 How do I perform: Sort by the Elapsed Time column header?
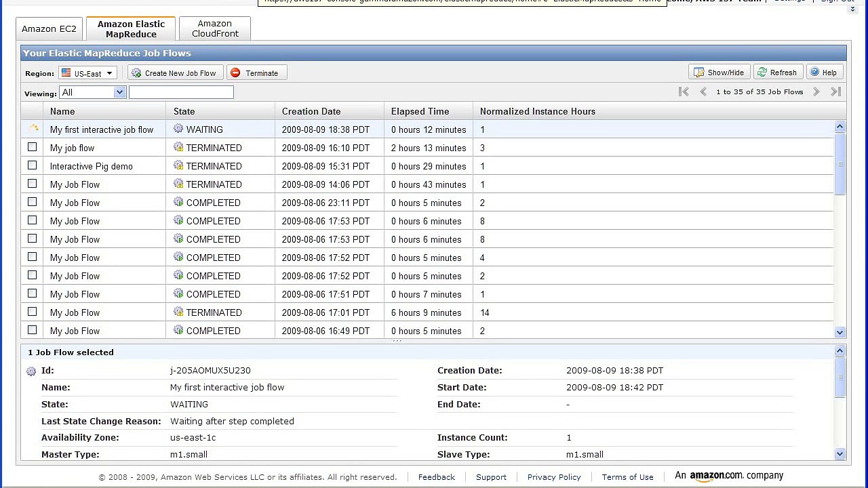429,111
